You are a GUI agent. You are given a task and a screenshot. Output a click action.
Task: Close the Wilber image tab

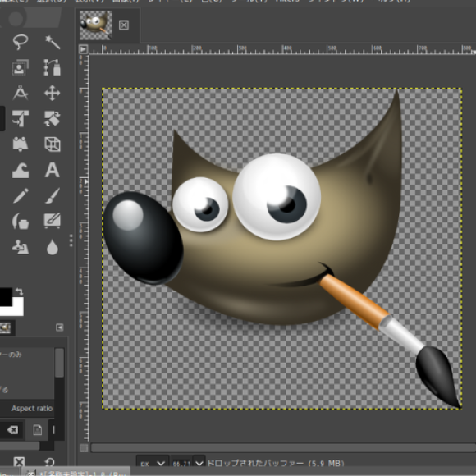[x=124, y=25]
